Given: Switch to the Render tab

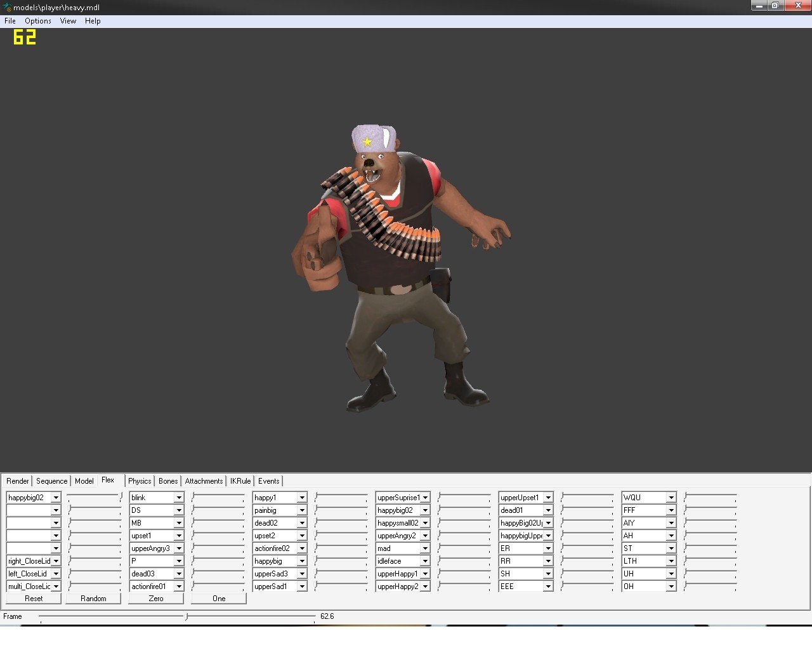Looking at the screenshot, I should point(18,481).
